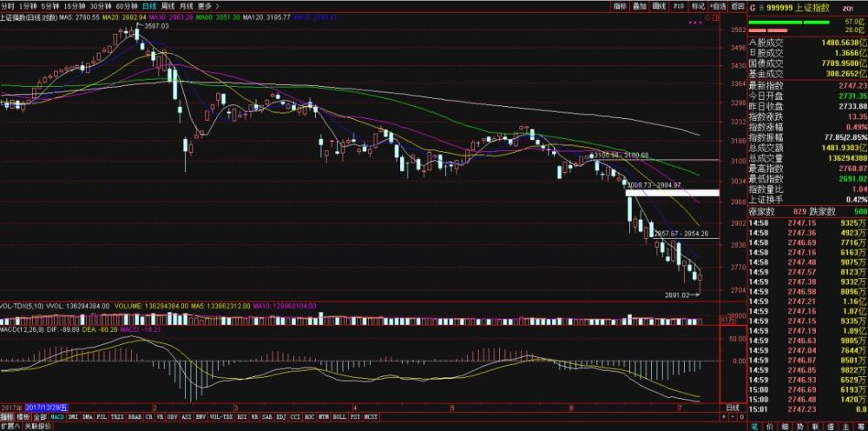The width and height of the screenshot is (868, 431).
Task: Open the 指标 indicator selector
Action: tap(620, 6)
